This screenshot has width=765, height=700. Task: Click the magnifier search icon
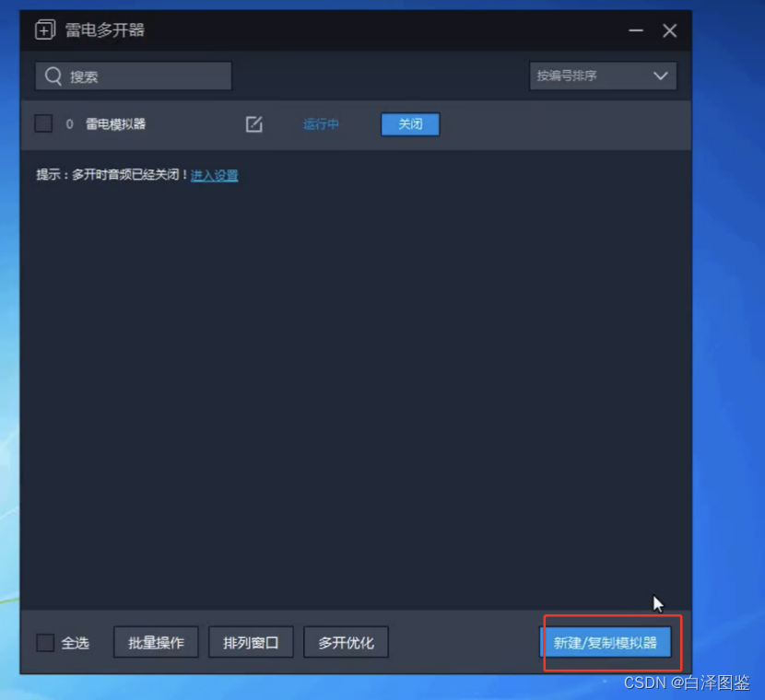point(53,76)
